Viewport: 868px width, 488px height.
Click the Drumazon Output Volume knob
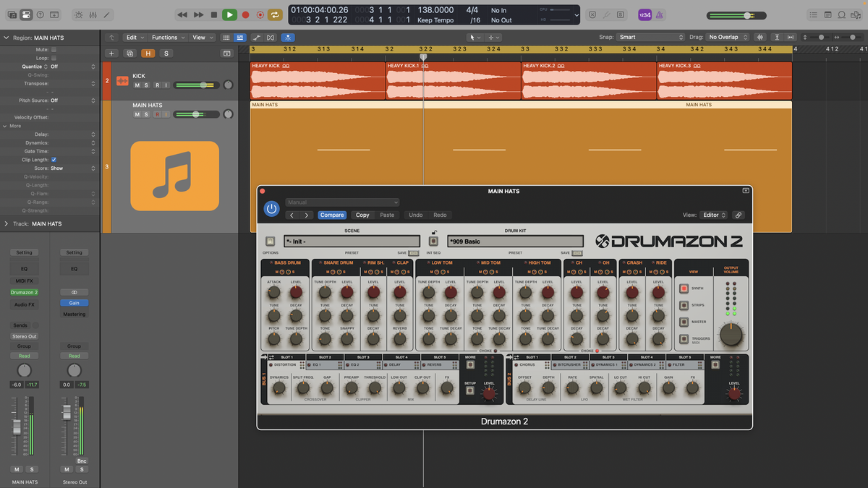tap(731, 335)
